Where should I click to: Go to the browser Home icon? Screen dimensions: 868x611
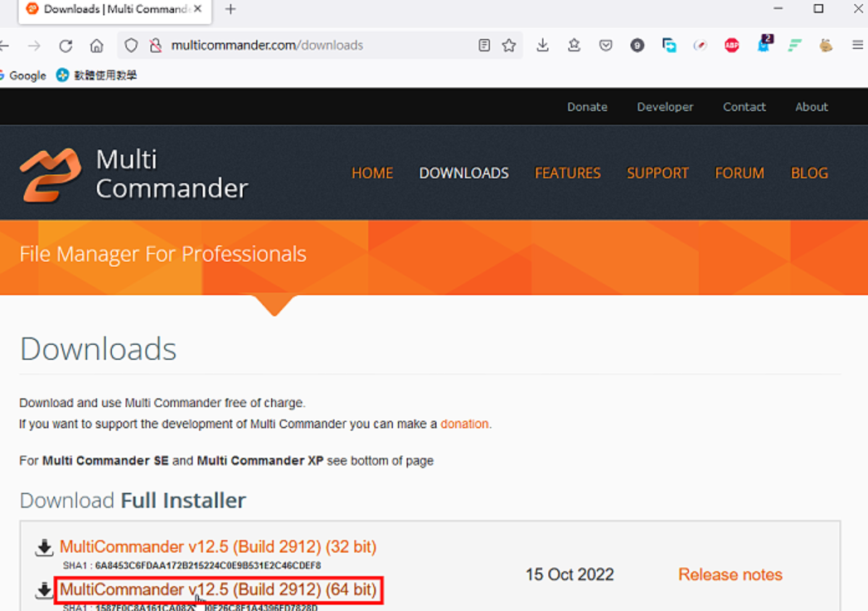[x=97, y=46]
